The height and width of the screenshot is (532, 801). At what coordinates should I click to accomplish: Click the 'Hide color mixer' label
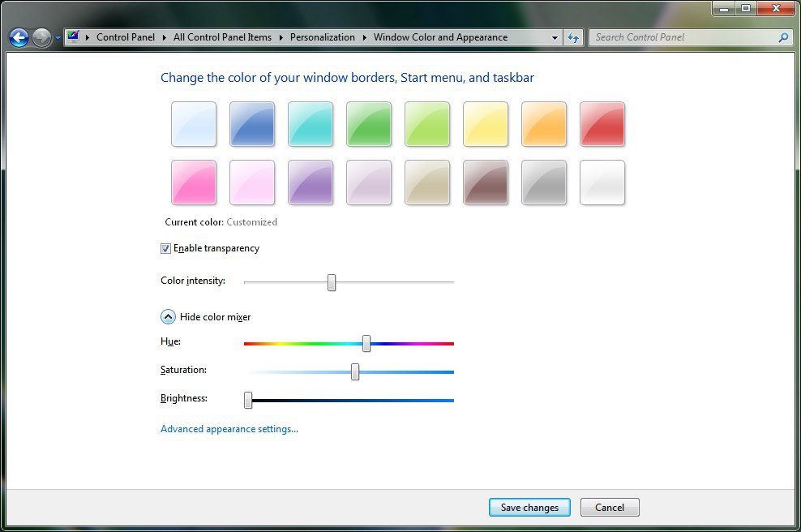tap(215, 317)
